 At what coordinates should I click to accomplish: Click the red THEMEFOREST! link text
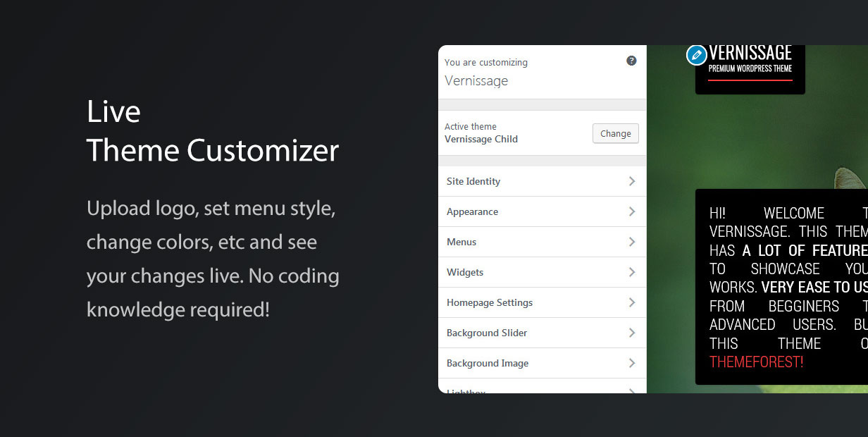pyautogui.click(x=756, y=362)
